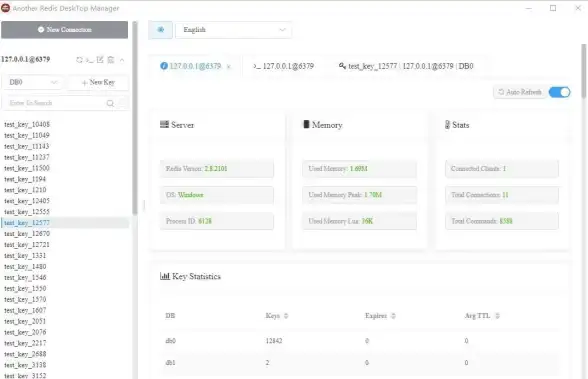Switch to the console tab for 127.0.0.1@6379
Viewport: 588px width, 379px height.
(x=284, y=66)
